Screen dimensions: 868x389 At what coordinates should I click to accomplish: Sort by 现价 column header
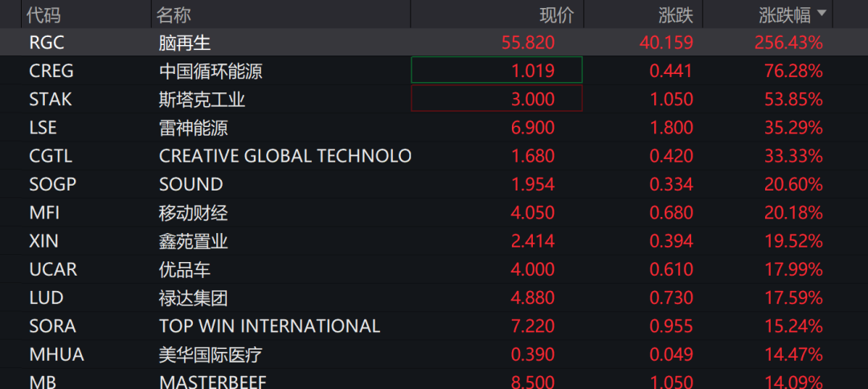coord(557,14)
